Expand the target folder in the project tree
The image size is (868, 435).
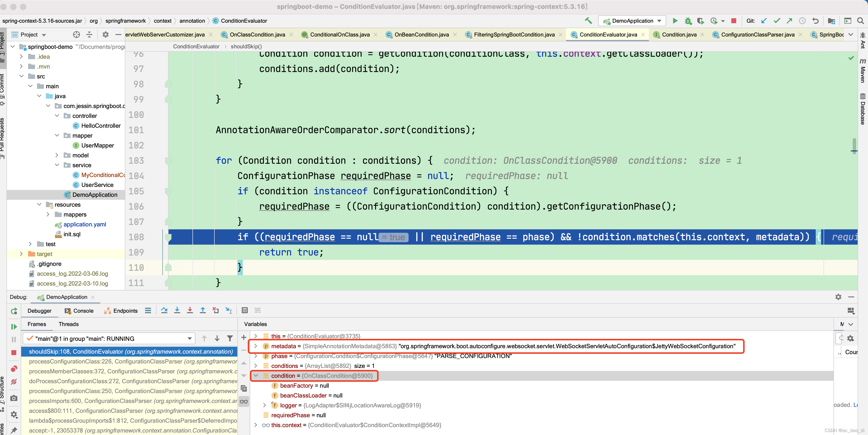[x=21, y=254]
